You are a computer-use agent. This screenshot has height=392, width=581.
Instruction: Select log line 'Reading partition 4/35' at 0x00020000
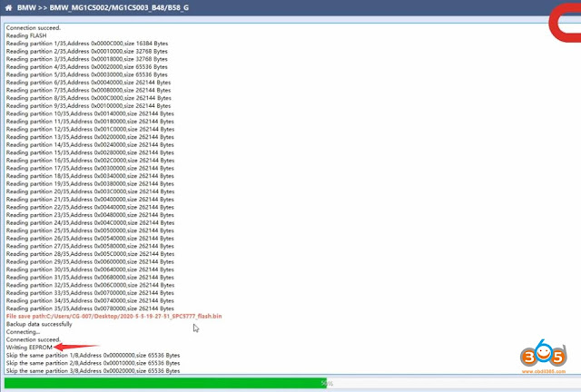pyautogui.click(x=87, y=66)
